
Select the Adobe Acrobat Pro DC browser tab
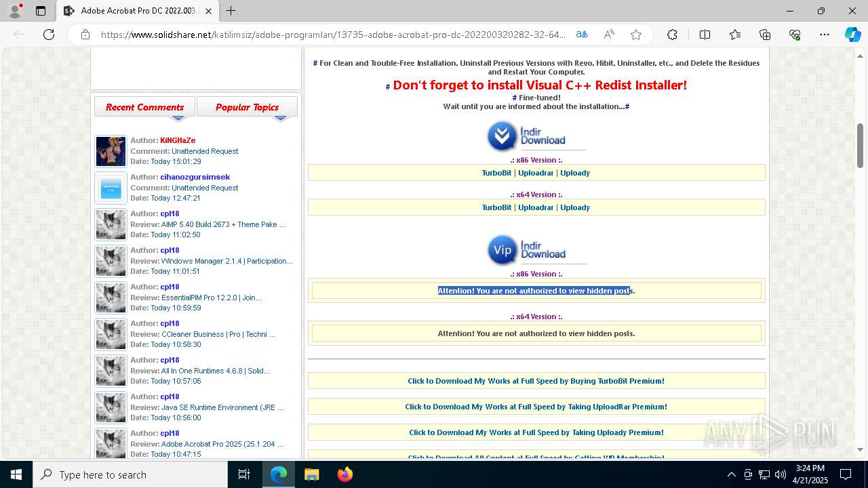pos(138,11)
